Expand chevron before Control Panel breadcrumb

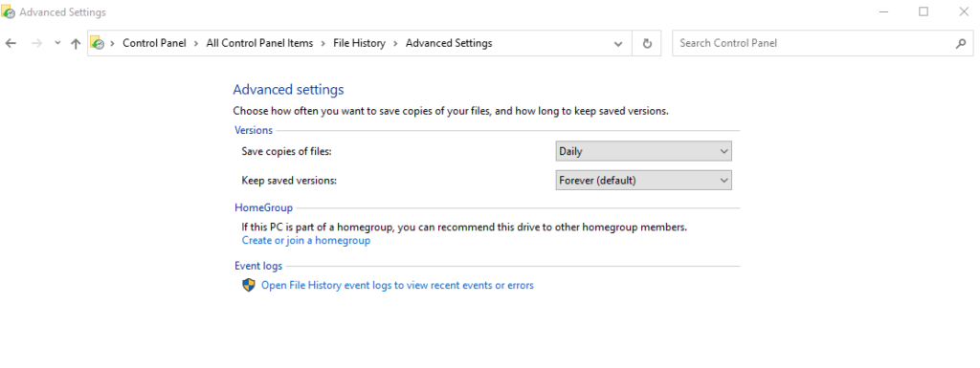tap(113, 43)
